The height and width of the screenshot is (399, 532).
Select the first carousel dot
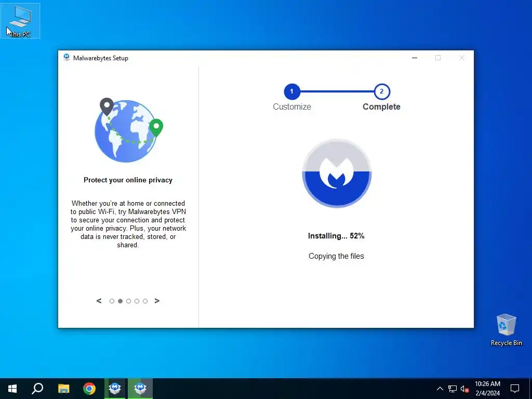coord(112,301)
